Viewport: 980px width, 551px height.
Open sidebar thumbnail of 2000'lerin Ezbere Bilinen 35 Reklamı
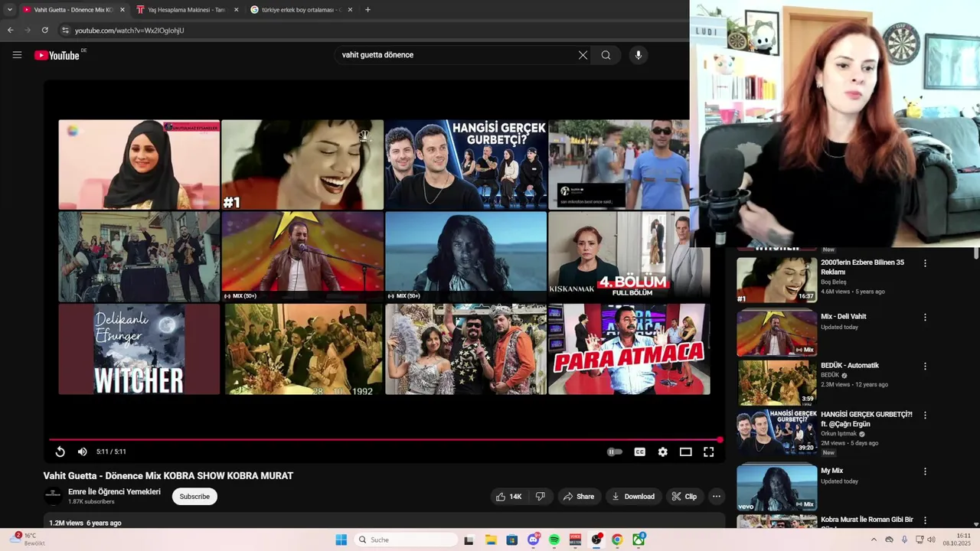coord(776,279)
